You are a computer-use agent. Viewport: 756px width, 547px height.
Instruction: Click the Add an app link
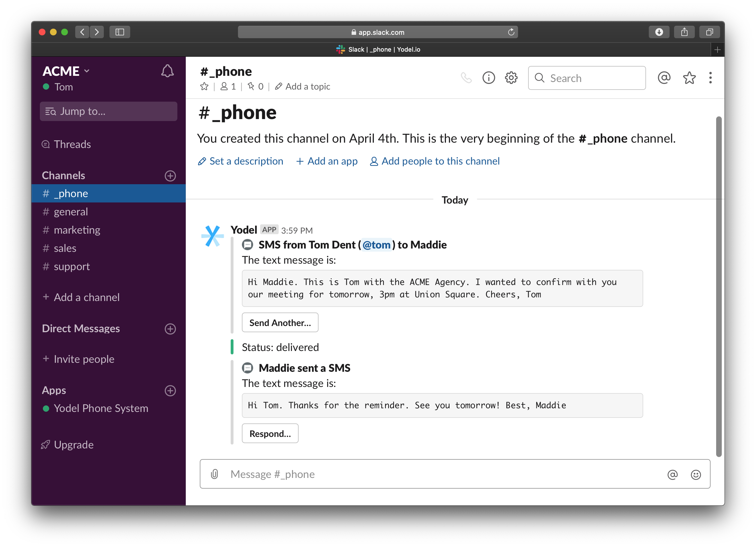click(327, 161)
